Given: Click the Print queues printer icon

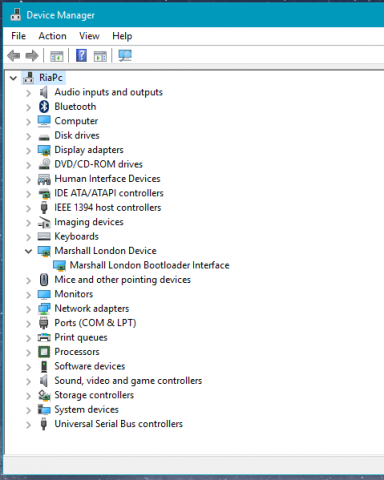Looking at the screenshot, I should (44, 337).
